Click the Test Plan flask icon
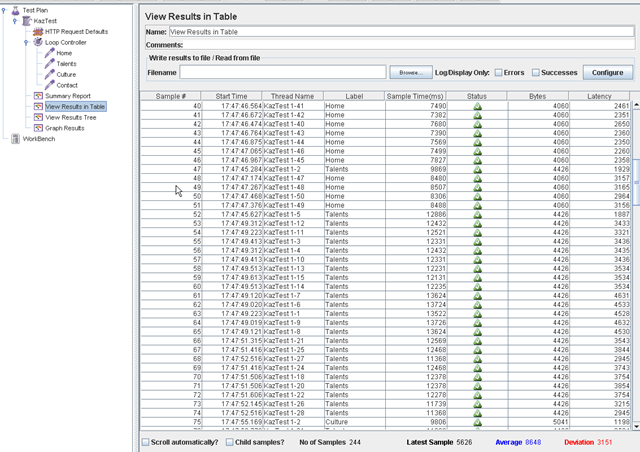640x452 pixels. pyautogui.click(x=16, y=10)
